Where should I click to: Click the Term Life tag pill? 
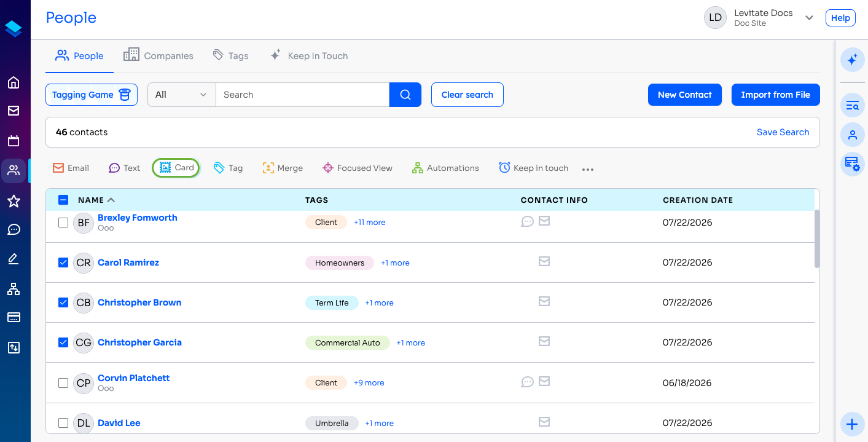pos(332,302)
